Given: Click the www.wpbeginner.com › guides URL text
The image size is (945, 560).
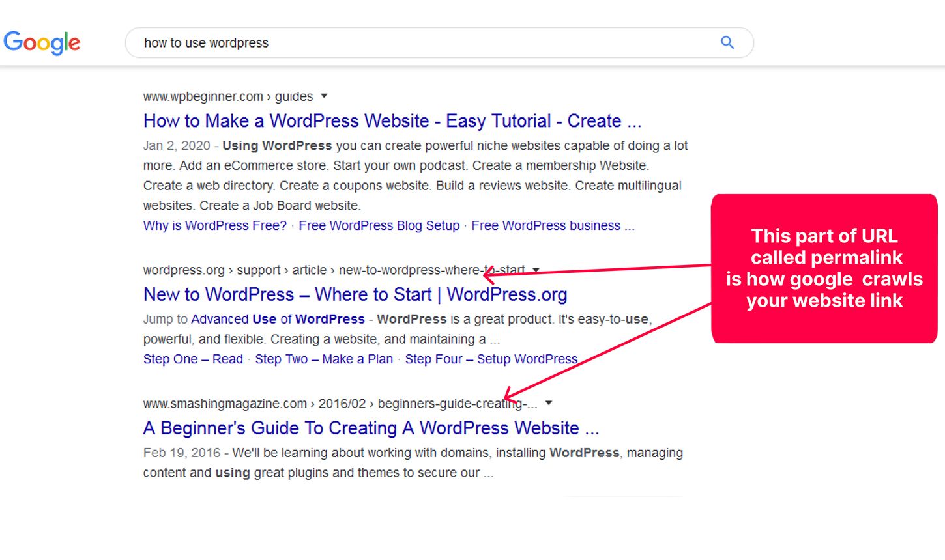Looking at the screenshot, I should click(227, 97).
